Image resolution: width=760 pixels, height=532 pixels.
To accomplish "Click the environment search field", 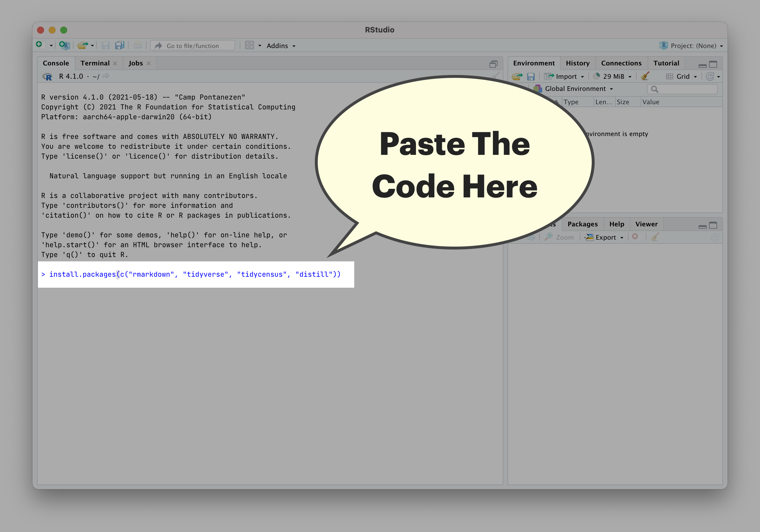I will coord(682,89).
